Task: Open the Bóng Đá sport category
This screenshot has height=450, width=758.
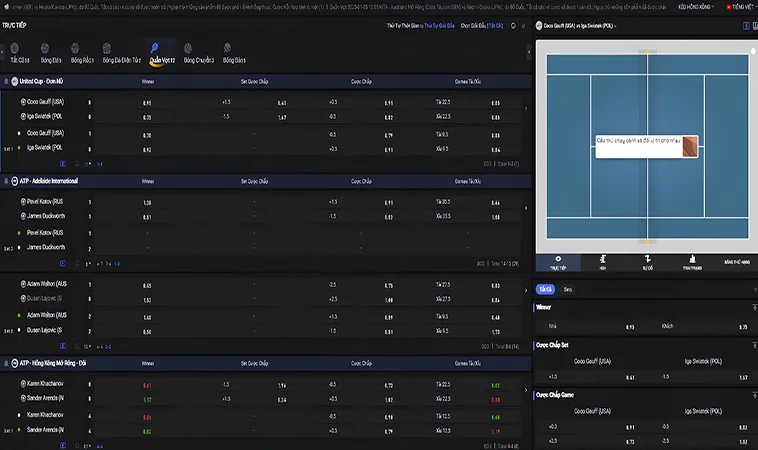Action: pyautogui.click(x=51, y=48)
